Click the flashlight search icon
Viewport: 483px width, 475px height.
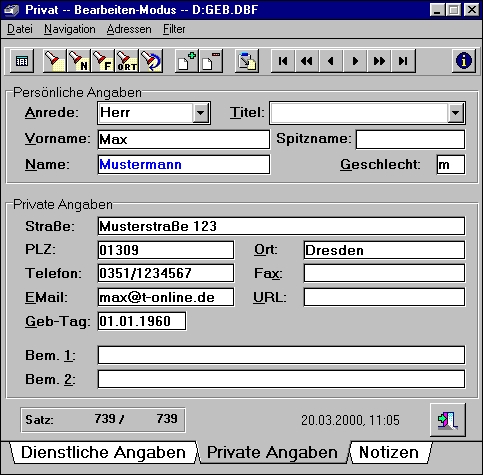(x=55, y=61)
